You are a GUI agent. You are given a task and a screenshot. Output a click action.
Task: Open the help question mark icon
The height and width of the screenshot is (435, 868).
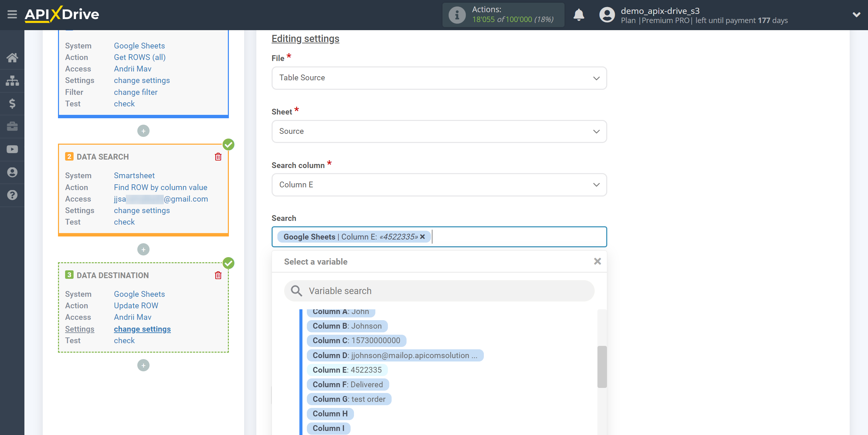click(x=12, y=195)
